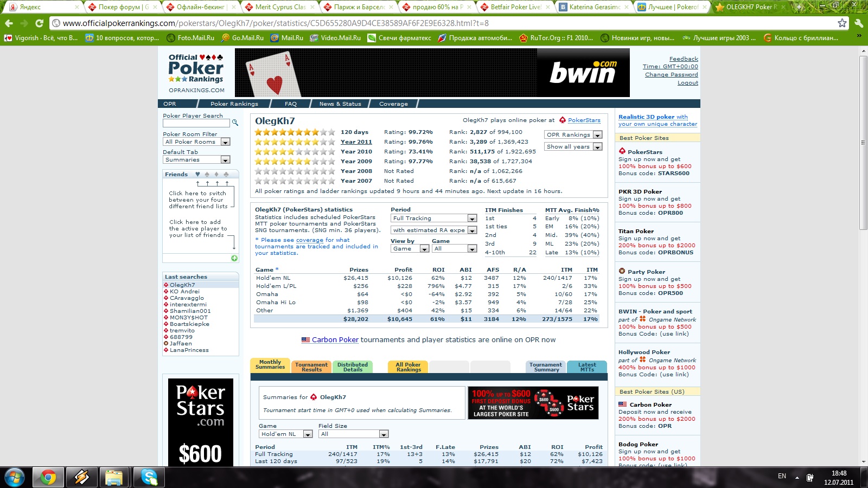Add active player to friends with green plus
The height and width of the screenshot is (488, 868).
point(234,258)
